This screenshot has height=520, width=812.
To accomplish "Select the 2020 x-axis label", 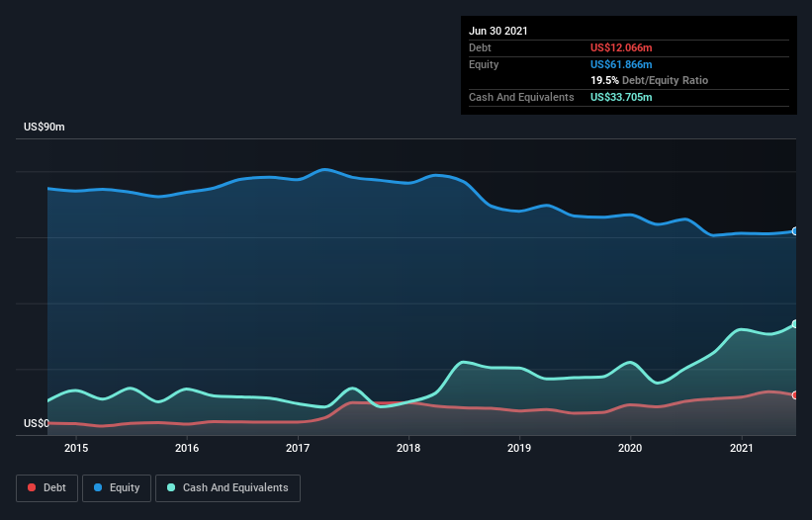I will pyautogui.click(x=630, y=448).
